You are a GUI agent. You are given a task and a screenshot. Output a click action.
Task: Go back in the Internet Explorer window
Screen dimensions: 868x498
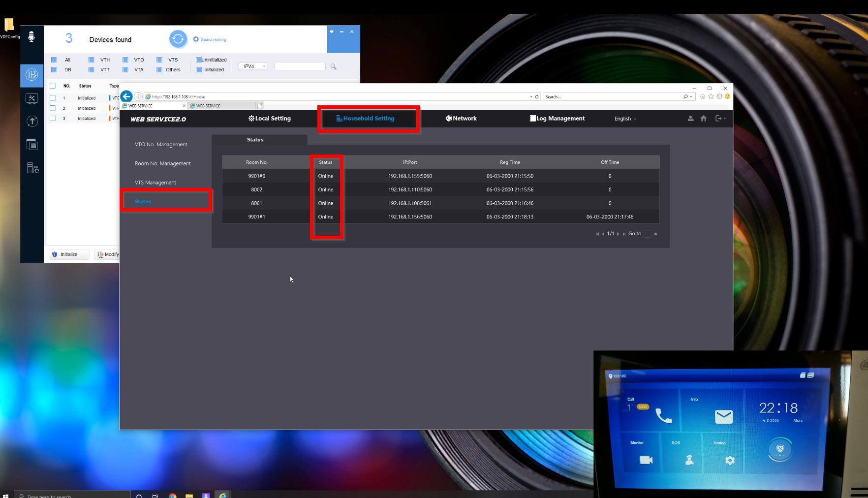pos(126,96)
